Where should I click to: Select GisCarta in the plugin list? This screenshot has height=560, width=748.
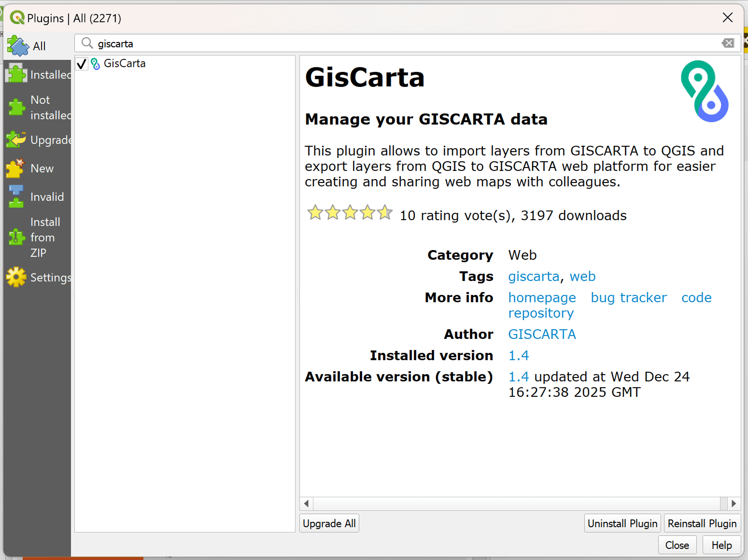coord(125,63)
